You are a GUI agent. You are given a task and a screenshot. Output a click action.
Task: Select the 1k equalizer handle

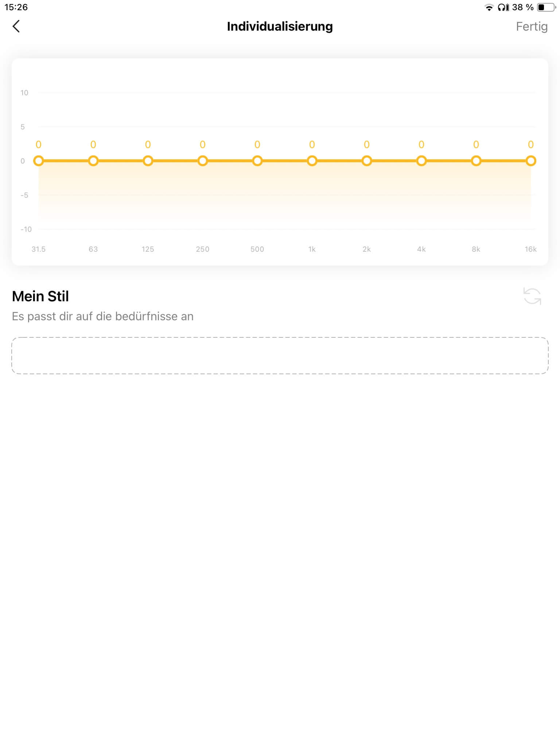(312, 161)
